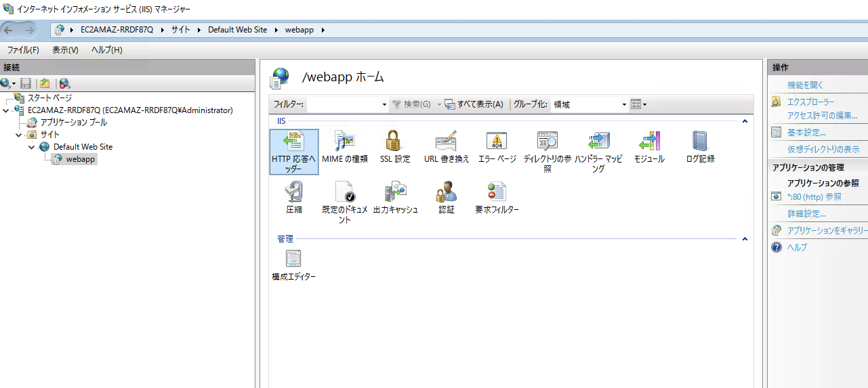868x388 pixels.
Task: Open the SSL 設定 padlock icon
Action: pyautogui.click(x=394, y=141)
